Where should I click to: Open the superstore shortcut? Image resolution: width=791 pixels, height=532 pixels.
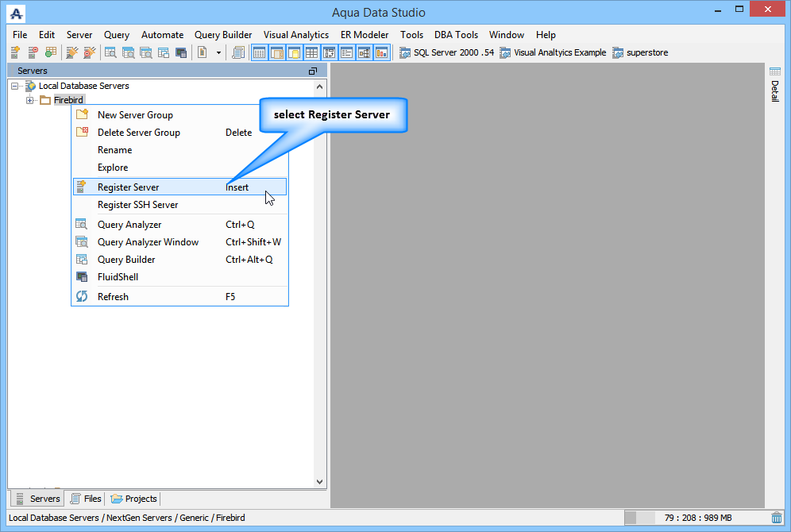pos(640,52)
